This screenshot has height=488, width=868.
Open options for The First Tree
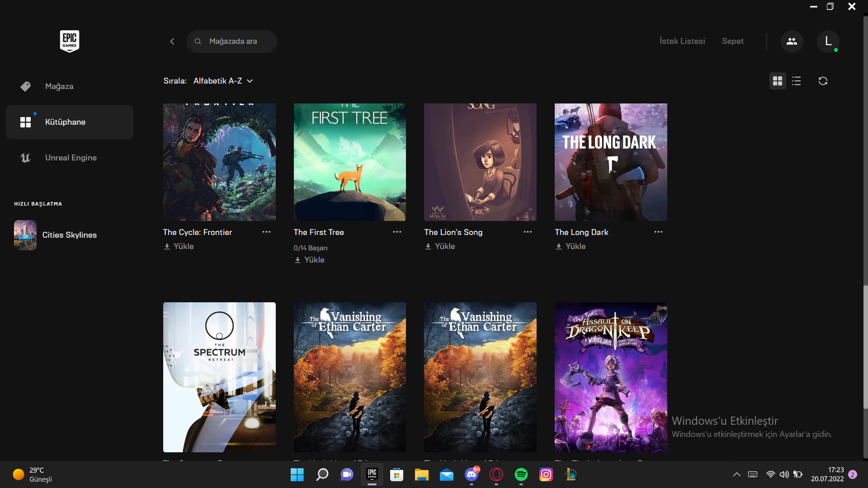pos(397,232)
